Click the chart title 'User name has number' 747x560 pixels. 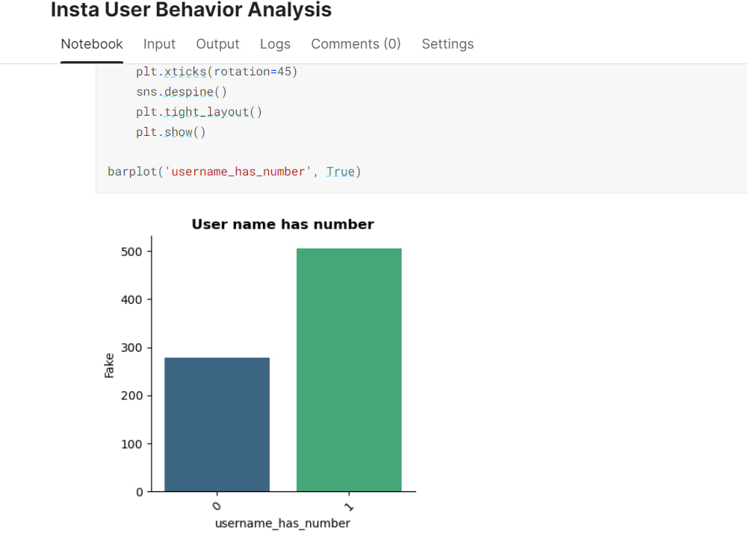[283, 224]
